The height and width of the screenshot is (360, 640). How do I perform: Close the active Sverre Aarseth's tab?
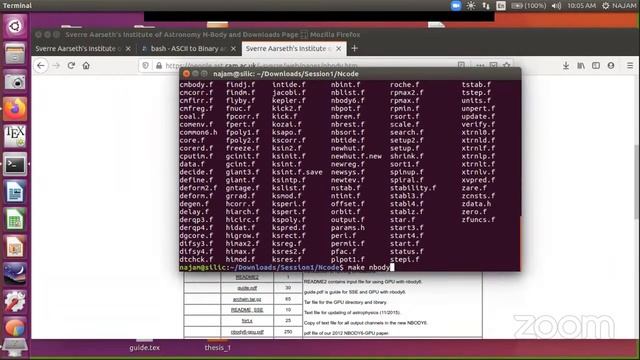[339, 49]
